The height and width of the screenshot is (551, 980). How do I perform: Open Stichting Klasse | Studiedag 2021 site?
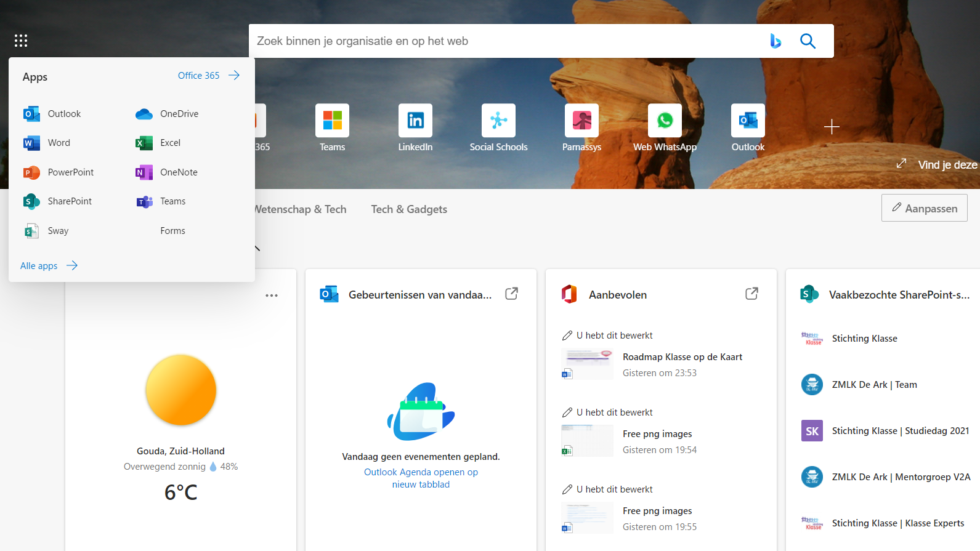tap(901, 431)
